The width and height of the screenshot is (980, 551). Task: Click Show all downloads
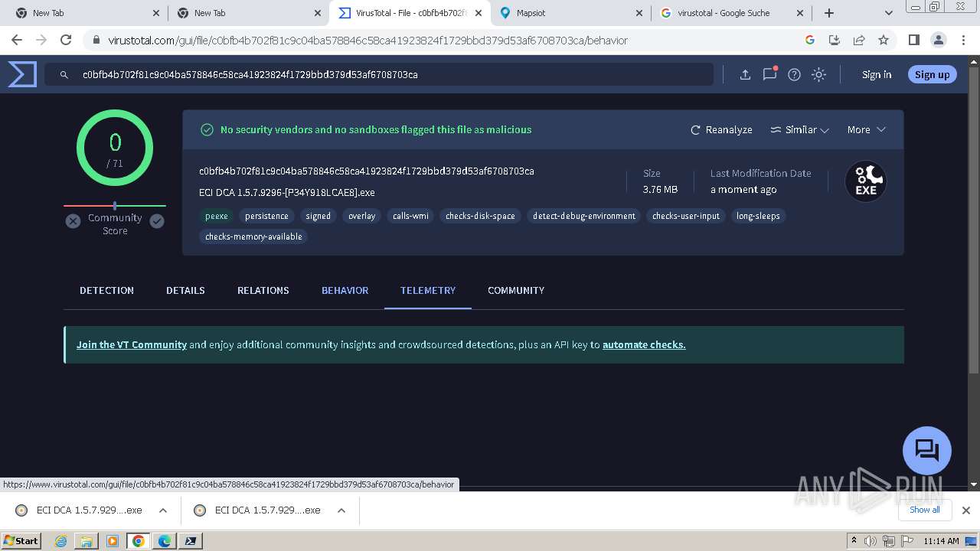tap(924, 510)
